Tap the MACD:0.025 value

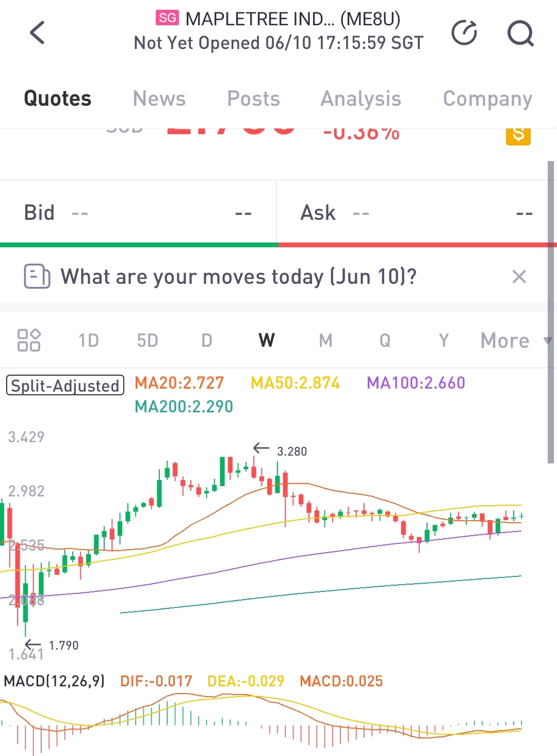(x=341, y=681)
